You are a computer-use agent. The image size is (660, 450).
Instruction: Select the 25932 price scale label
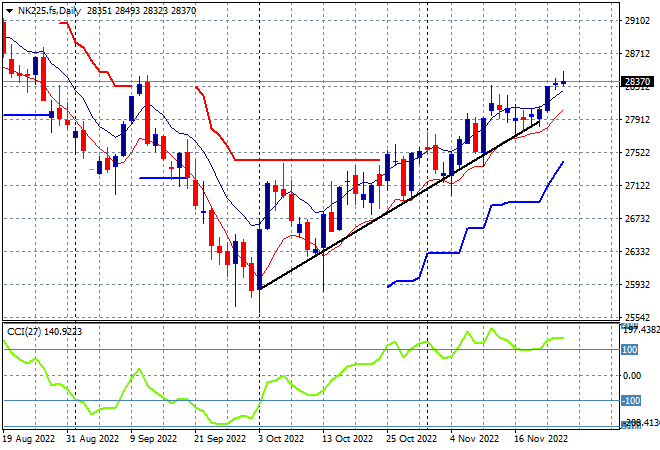(637, 285)
